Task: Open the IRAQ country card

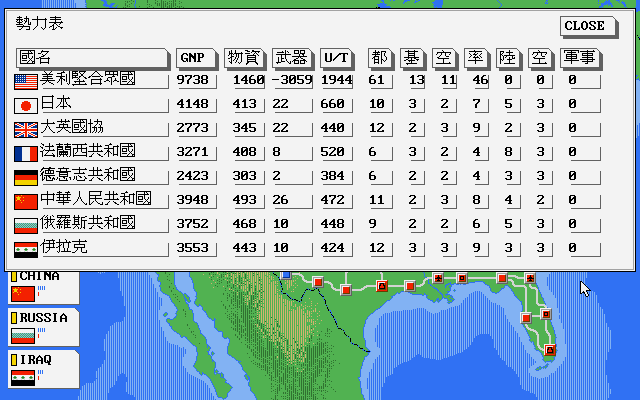Action: click(x=44, y=370)
